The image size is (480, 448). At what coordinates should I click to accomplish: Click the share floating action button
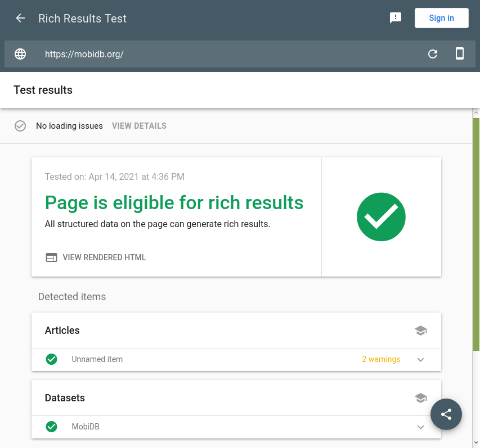tap(446, 414)
